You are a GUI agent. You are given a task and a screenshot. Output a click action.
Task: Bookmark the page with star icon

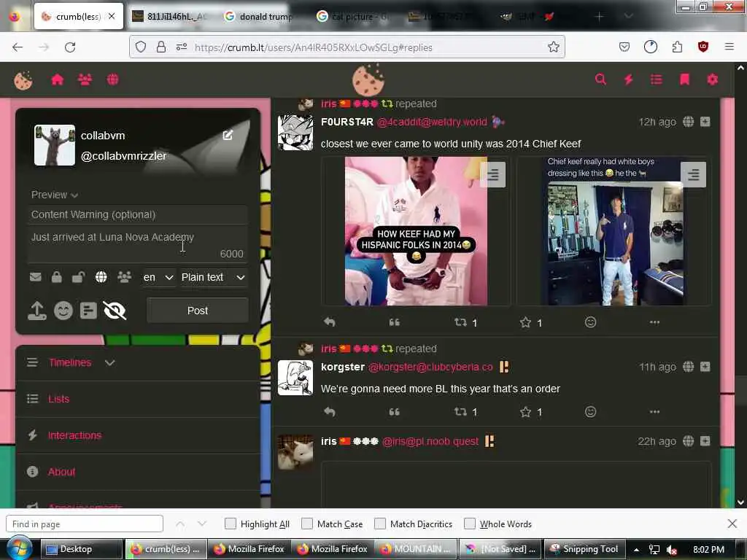pyautogui.click(x=553, y=47)
